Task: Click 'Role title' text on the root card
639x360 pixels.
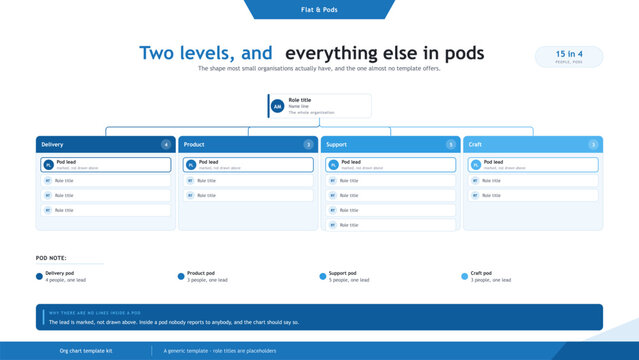Action: 300,100
